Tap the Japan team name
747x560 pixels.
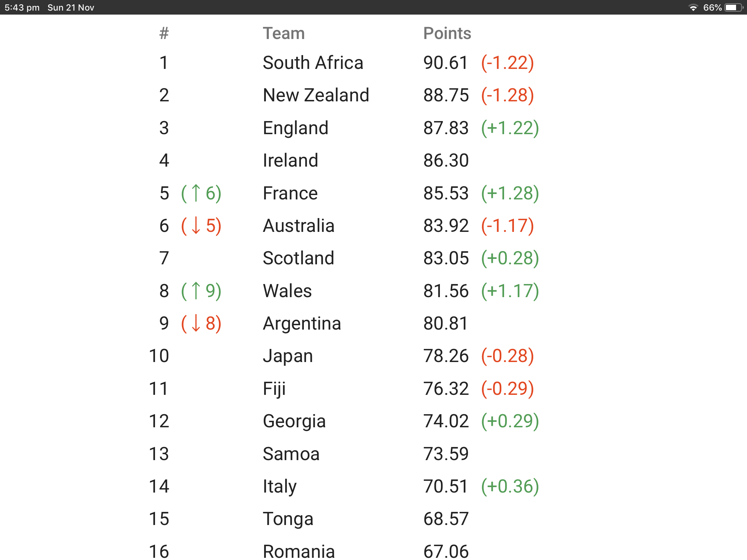288,356
